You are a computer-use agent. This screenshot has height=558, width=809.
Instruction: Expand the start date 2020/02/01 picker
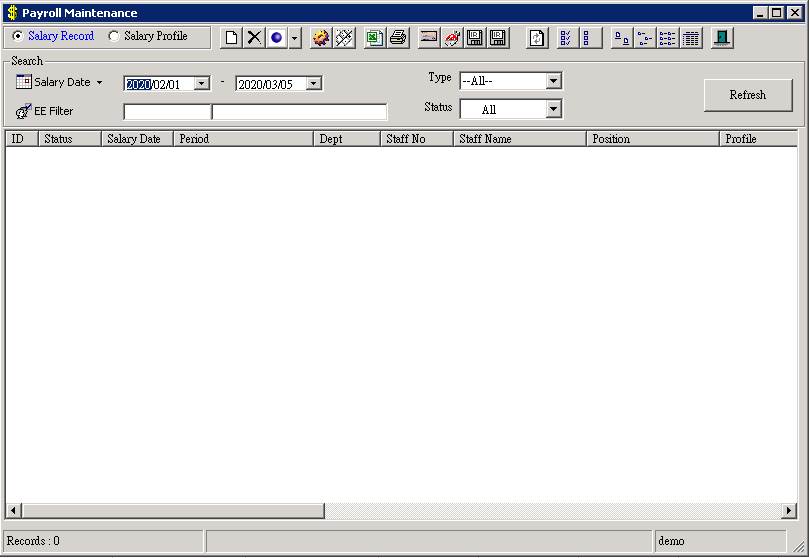tap(202, 84)
